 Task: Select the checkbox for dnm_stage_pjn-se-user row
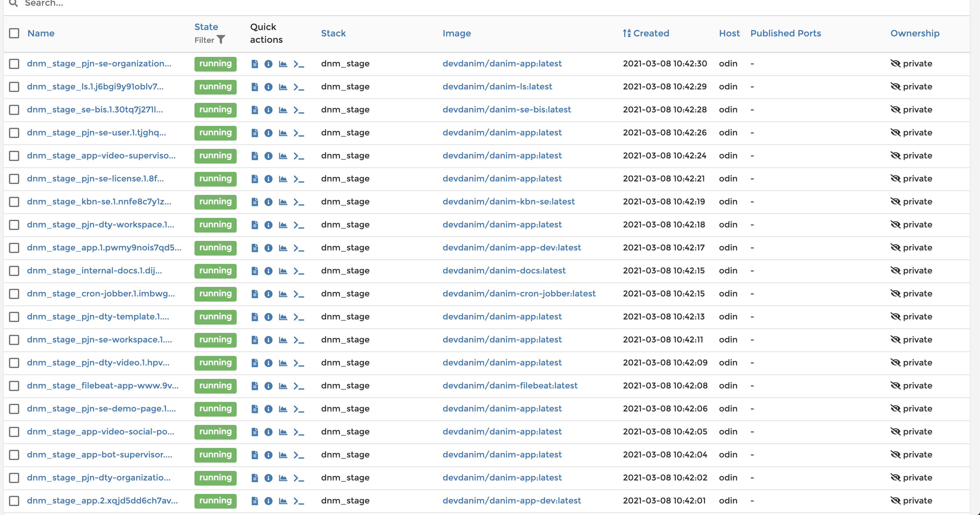[x=14, y=133]
